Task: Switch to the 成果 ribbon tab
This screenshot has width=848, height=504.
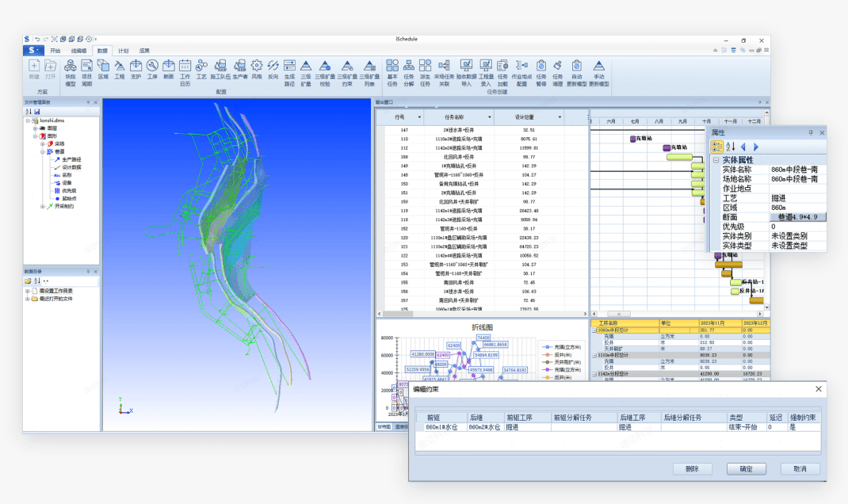Action: (144, 51)
